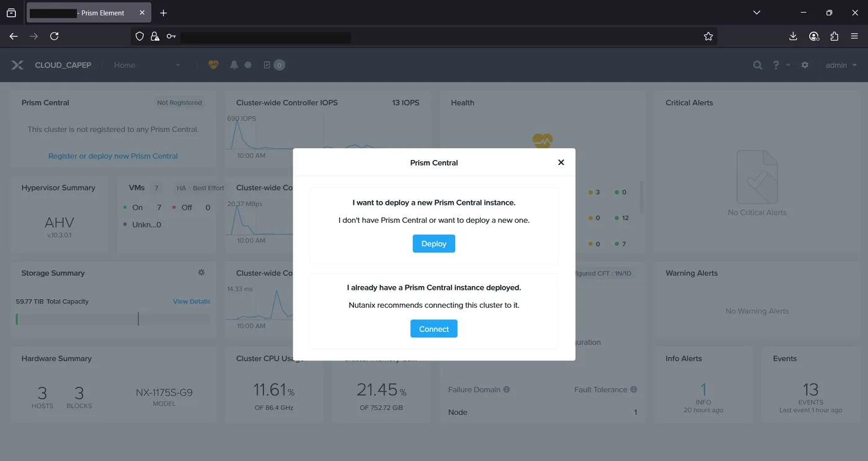Open the cluster health heart icon
Screen dimensions: 868x461
pos(213,65)
